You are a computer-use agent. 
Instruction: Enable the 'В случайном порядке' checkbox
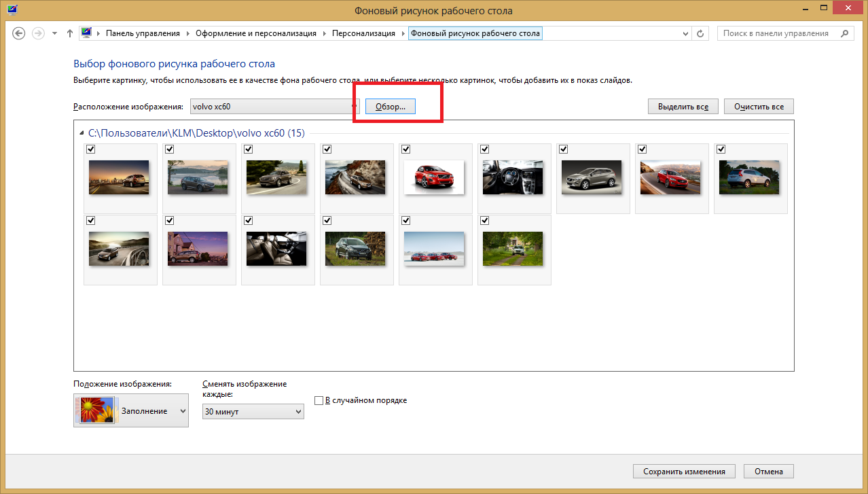point(319,401)
